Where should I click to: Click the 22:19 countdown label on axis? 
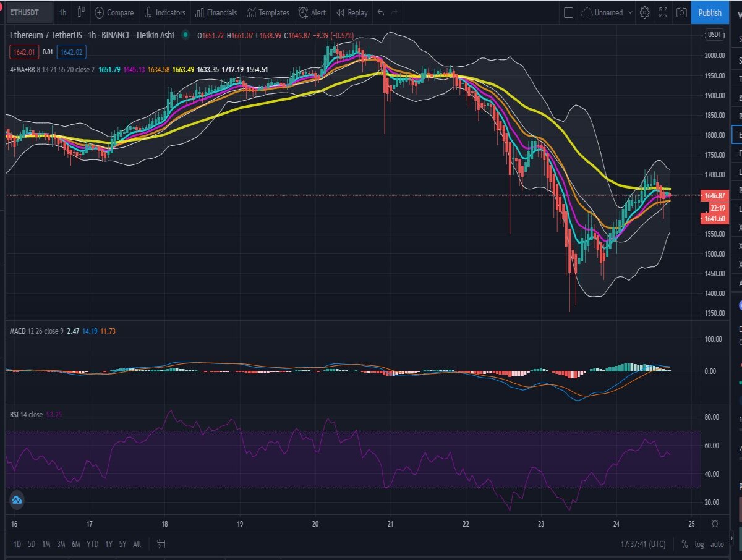point(718,208)
